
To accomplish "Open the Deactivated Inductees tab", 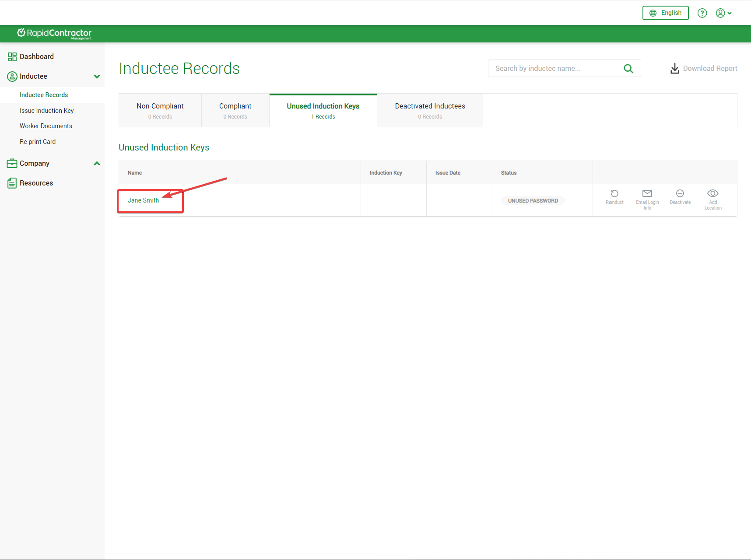I will point(430,110).
